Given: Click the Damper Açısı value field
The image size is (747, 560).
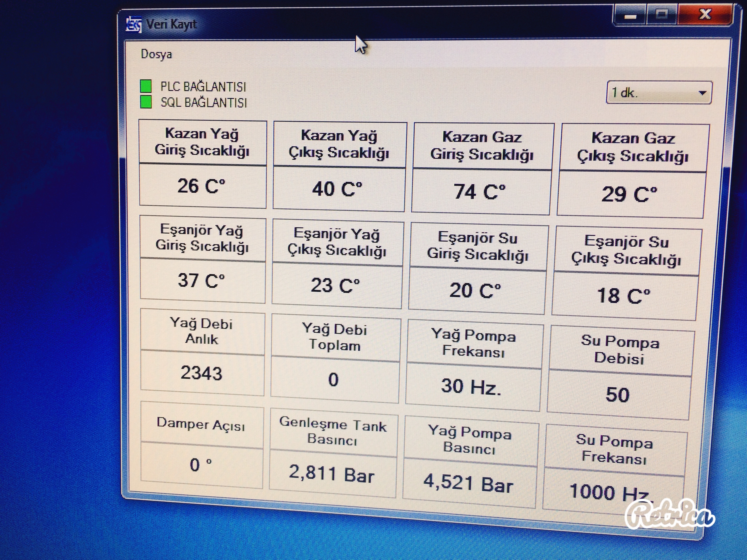Looking at the screenshot, I should 201,466.
